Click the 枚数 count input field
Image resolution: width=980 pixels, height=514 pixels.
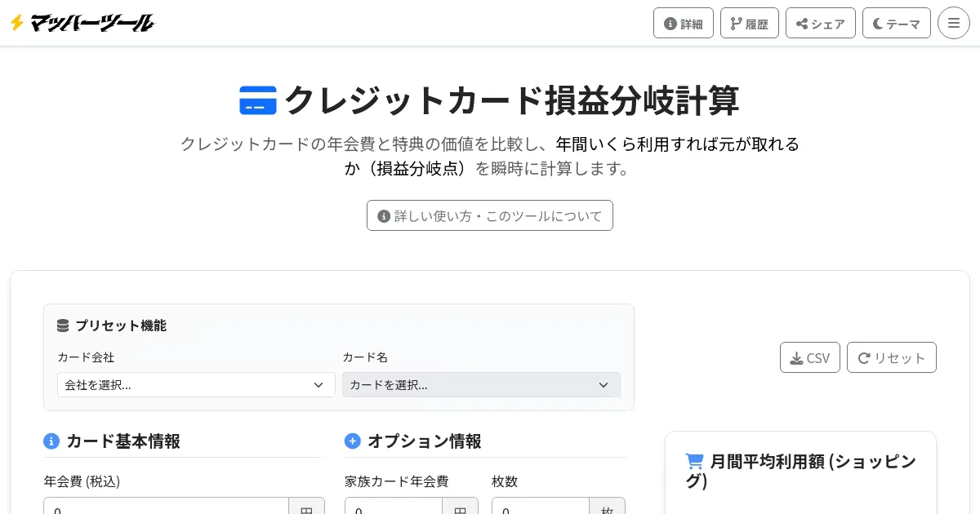point(541,507)
